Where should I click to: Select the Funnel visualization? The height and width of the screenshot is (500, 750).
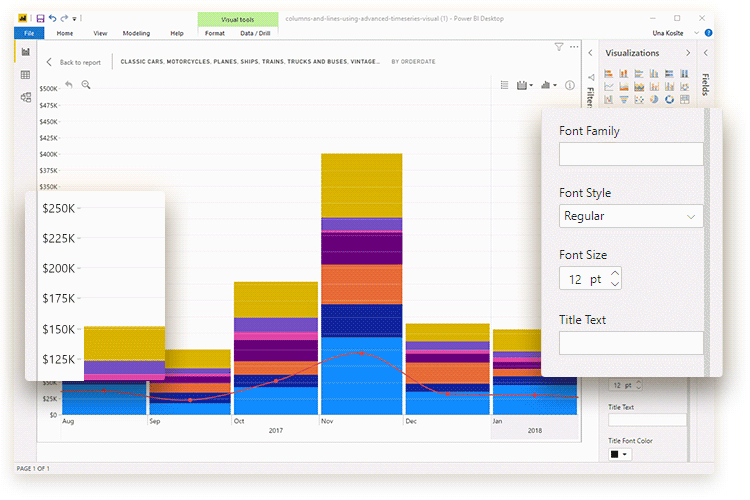[624, 99]
